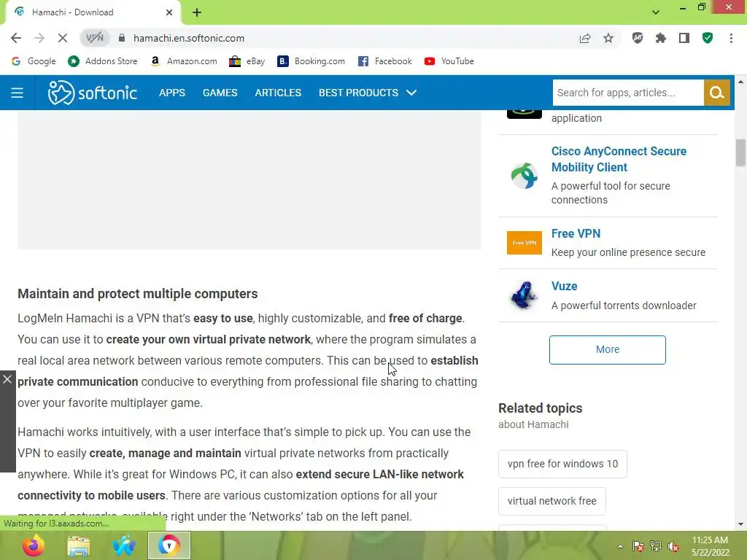
Task: Open the tab search dropdown arrow
Action: [x=656, y=12]
